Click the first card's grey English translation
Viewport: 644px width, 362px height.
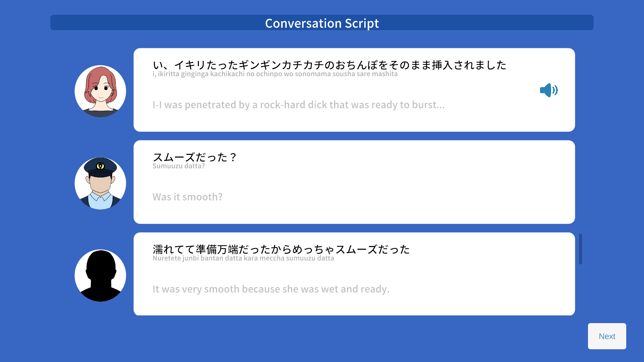299,105
